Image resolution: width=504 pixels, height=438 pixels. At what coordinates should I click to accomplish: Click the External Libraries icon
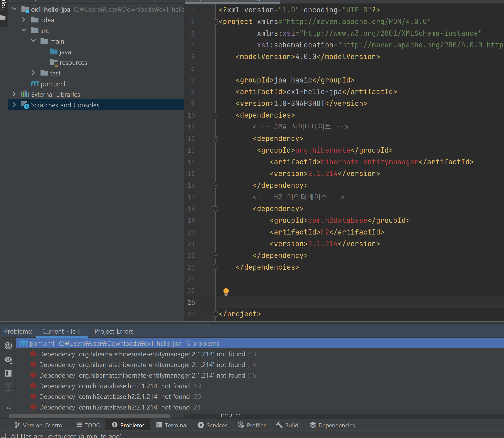click(25, 94)
